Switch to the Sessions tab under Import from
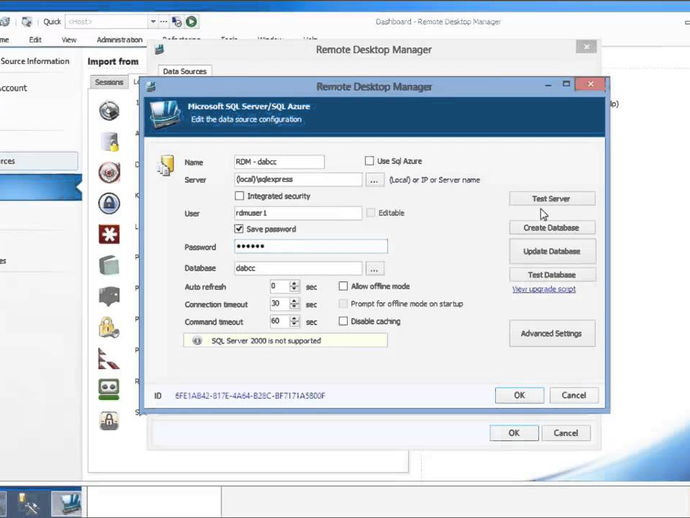 pyautogui.click(x=109, y=82)
